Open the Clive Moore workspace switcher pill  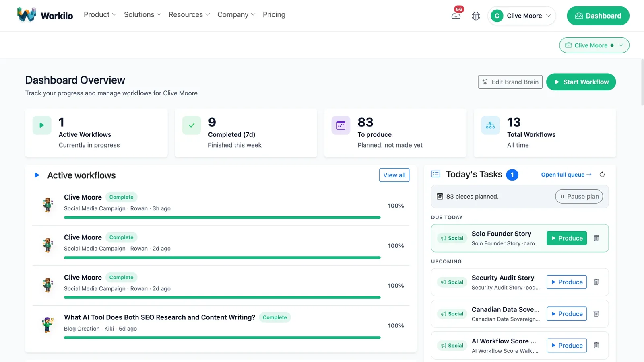pyautogui.click(x=594, y=45)
